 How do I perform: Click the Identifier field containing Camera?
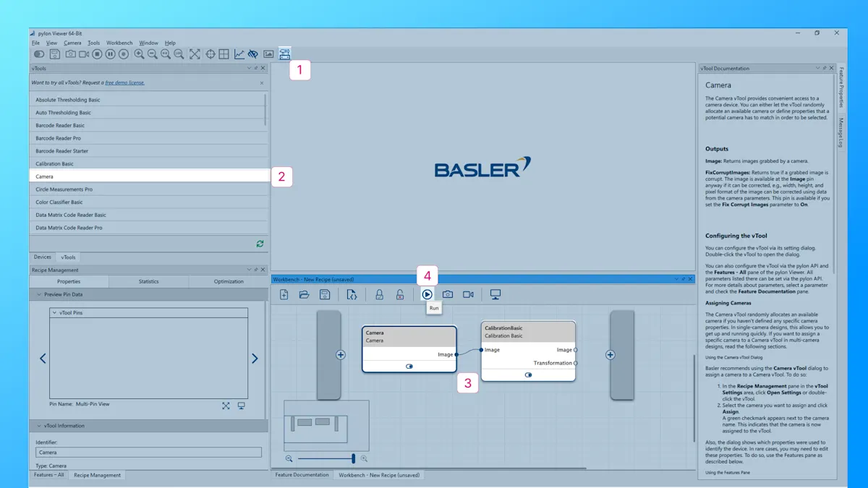click(x=148, y=453)
